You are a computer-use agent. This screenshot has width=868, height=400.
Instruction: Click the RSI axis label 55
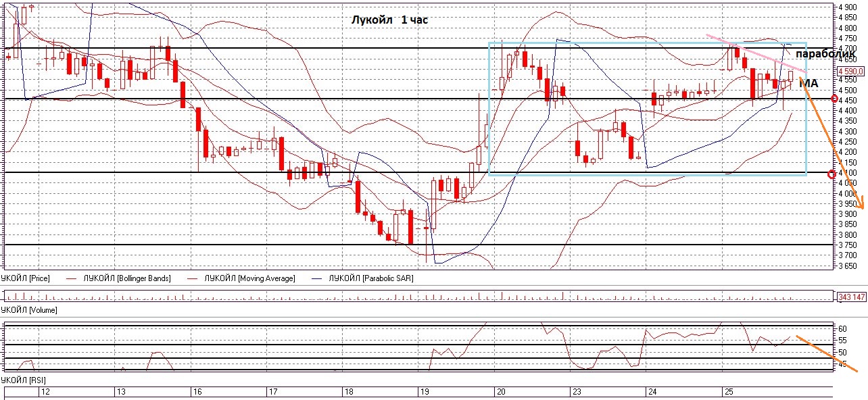coord(843,341)
